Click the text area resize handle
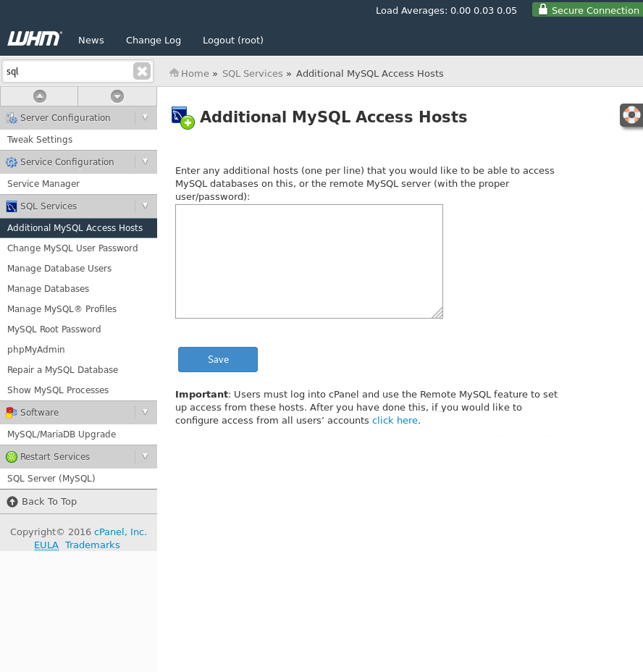The width and height of the screenshot is (643, 672). point(437,314)
